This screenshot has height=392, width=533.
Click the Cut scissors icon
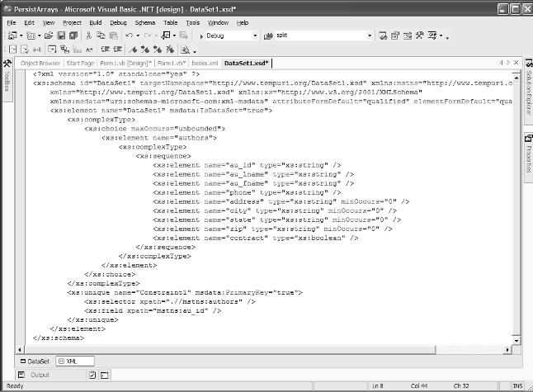click(89, 36)
